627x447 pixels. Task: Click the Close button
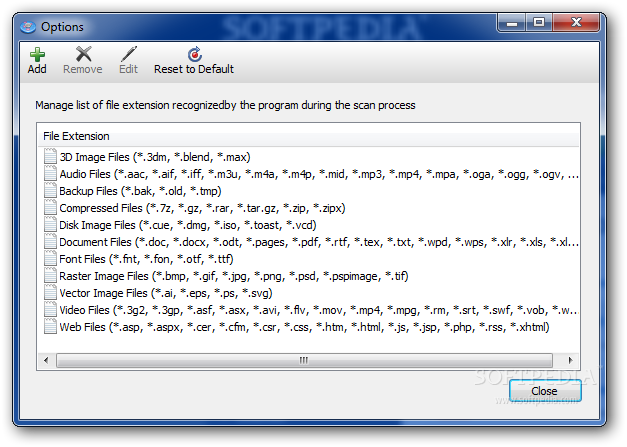545,391
